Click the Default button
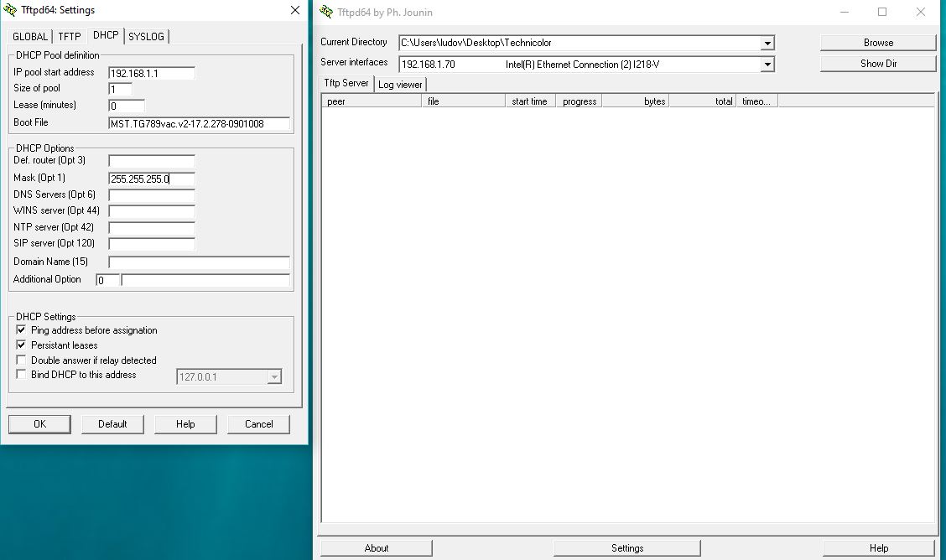946x560 pixels. [x=112, y=423]
